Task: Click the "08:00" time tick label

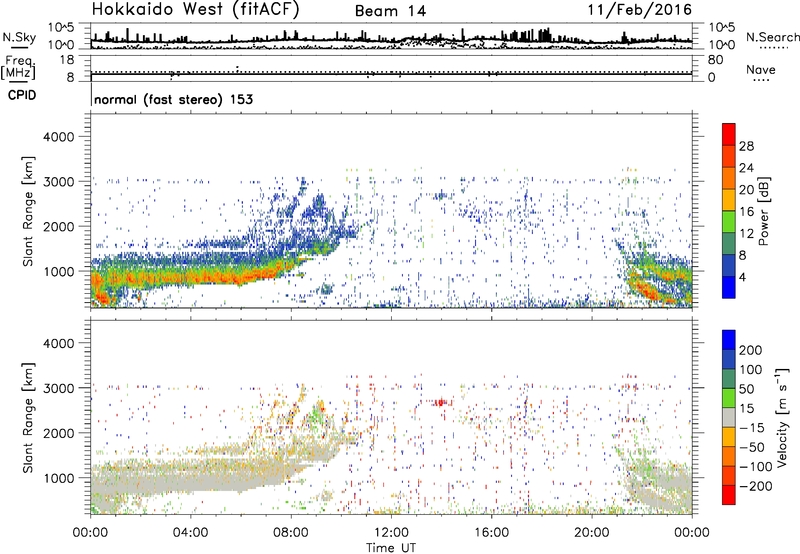Action: (291, 533)
